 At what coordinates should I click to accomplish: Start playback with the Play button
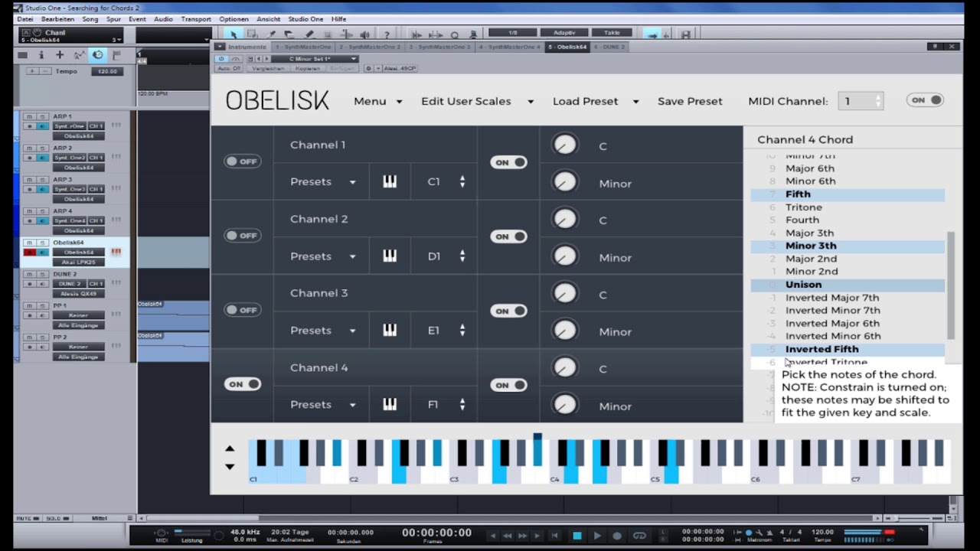point(597,536)
